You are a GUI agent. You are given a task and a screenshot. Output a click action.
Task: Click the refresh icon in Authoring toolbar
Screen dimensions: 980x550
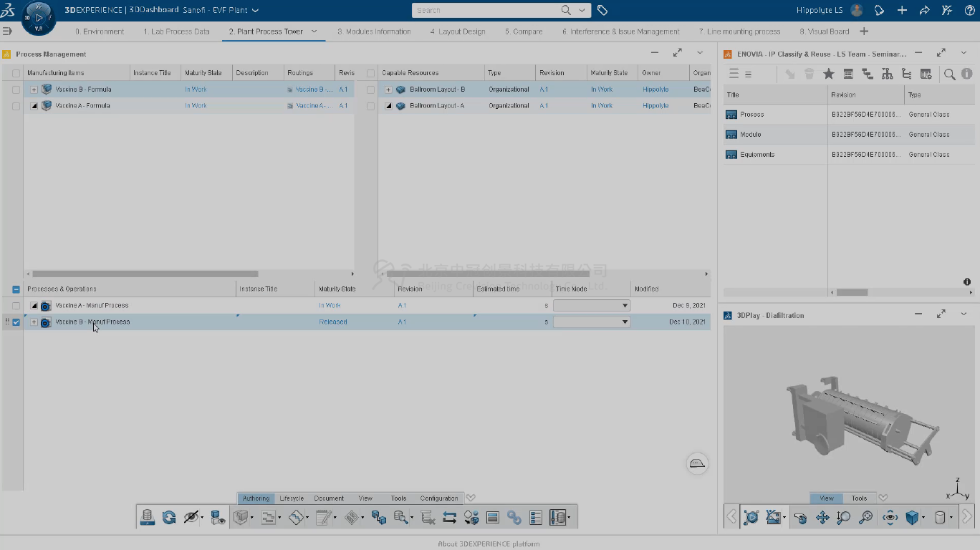click(169, 517)
